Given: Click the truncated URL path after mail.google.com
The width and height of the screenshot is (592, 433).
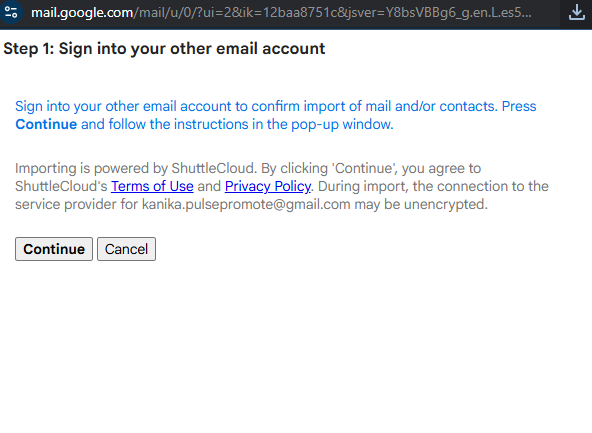Looking at the screenshot, I should pos(333,13).
